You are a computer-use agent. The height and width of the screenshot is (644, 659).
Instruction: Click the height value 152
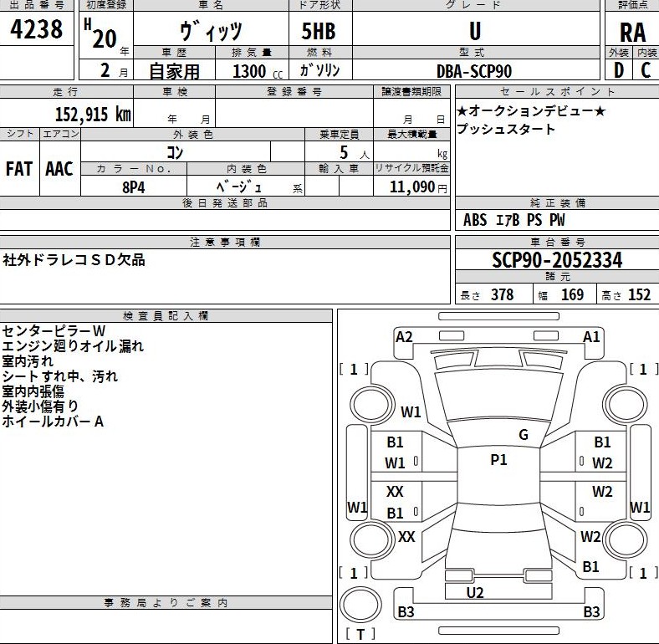[x=639, y=294]
